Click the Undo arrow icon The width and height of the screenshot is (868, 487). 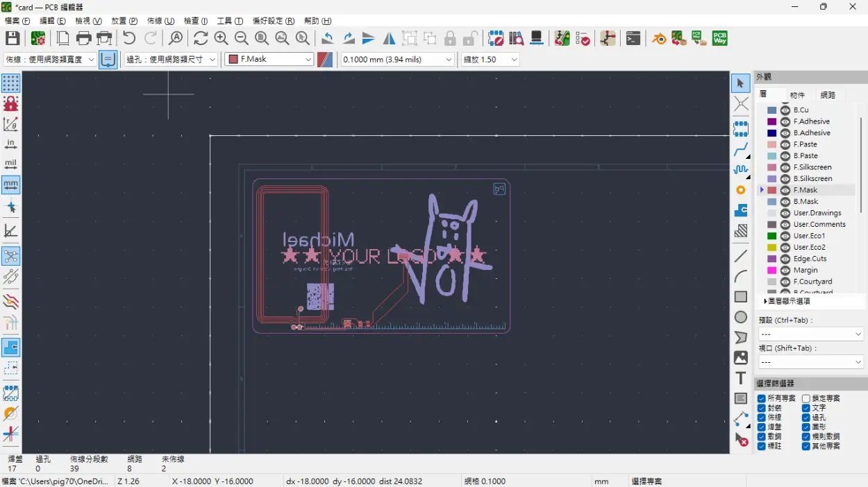point(129,38)
